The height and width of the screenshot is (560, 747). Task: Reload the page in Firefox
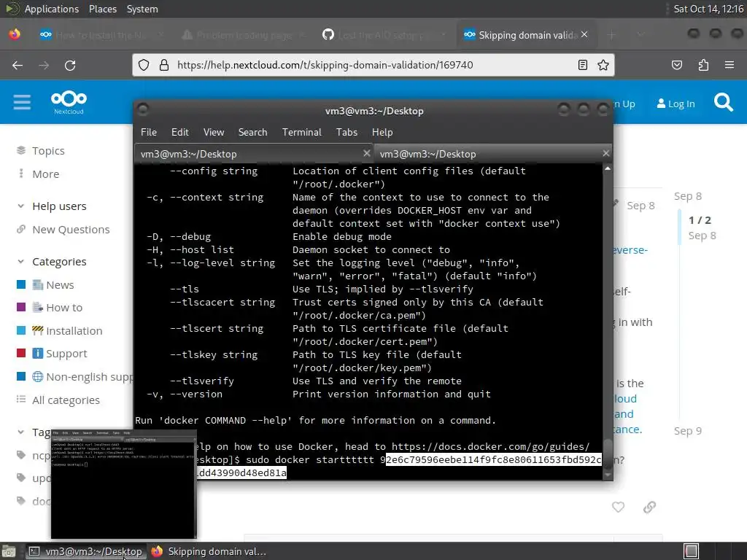tap(70, 65)
